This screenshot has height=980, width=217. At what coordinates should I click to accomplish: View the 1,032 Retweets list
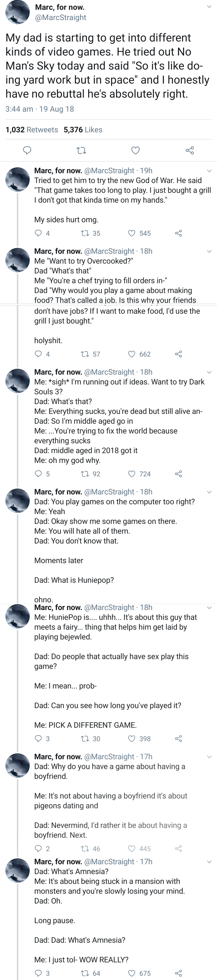[32, 130]
